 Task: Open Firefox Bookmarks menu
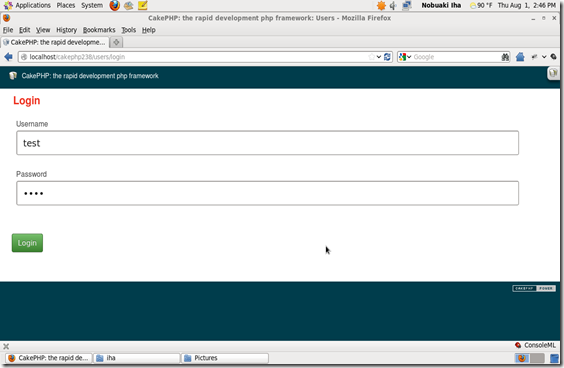pyautogui.click(x=99, y=30)
